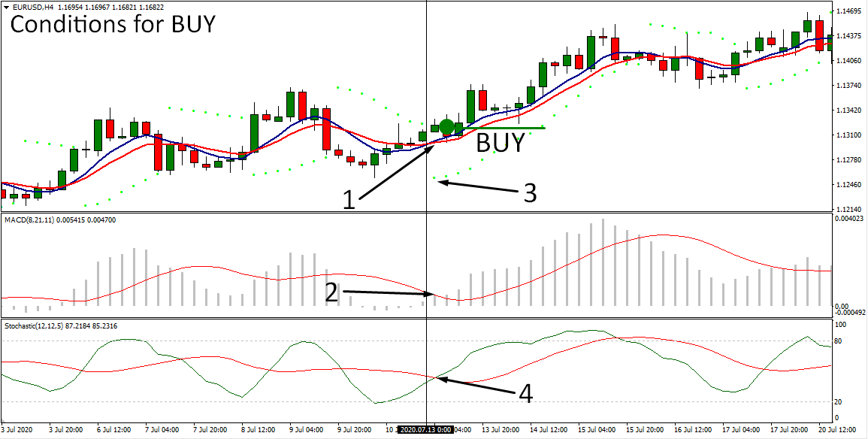This screenshot has height=439, width=868.
Task: Click the number 4 annotation label
Action: 525,393
